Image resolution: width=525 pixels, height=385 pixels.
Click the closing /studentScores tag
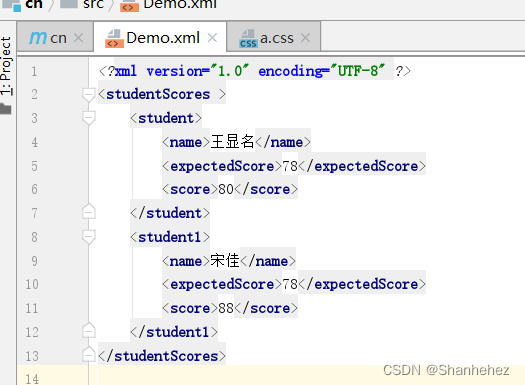coord(162,356)
